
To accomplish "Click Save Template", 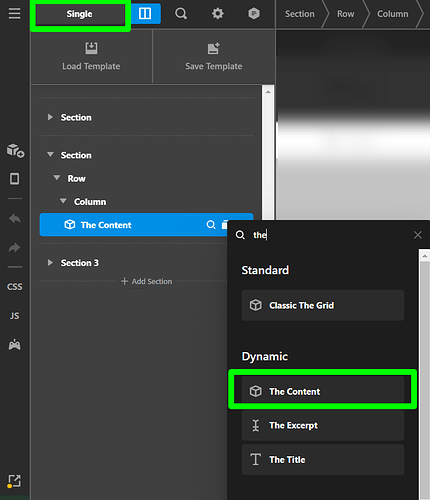I will coord(214,56).
